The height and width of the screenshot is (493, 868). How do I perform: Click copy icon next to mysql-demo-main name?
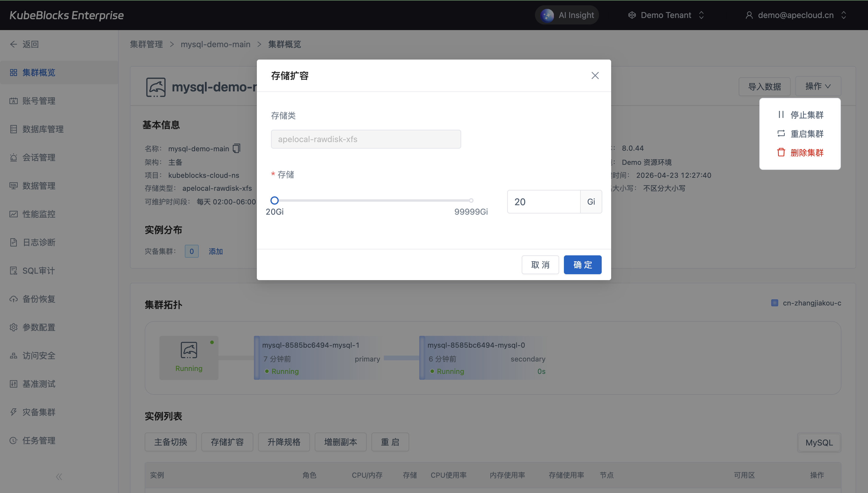[x=236, y=148]
